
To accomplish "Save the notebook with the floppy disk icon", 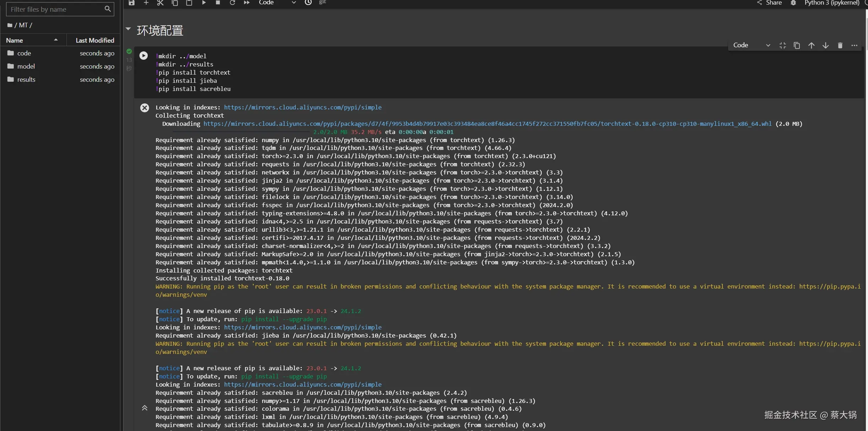I will 131,2.
